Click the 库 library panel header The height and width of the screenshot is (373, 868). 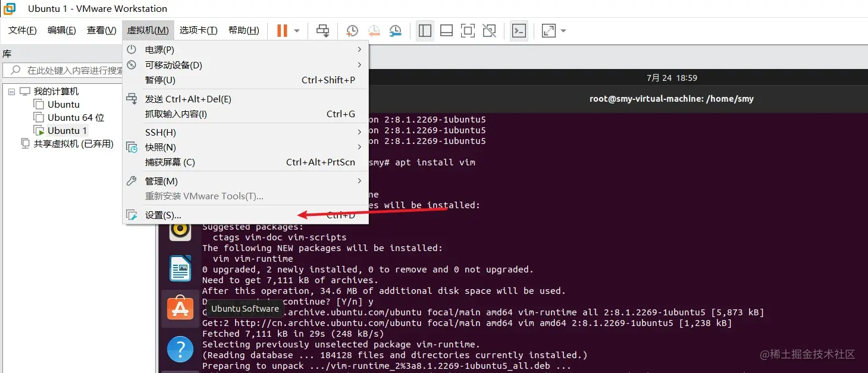(x=7, y=54)
